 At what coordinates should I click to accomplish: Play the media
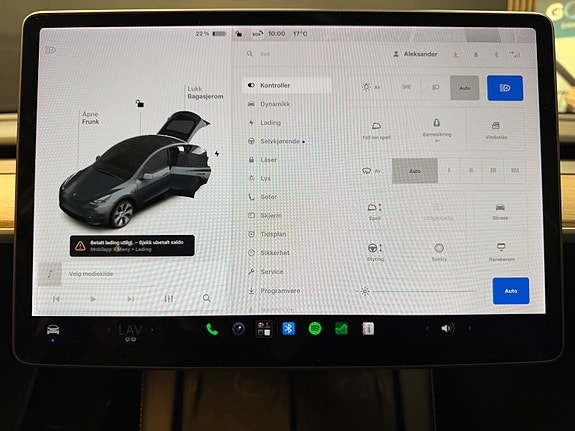tap(93, 299)
